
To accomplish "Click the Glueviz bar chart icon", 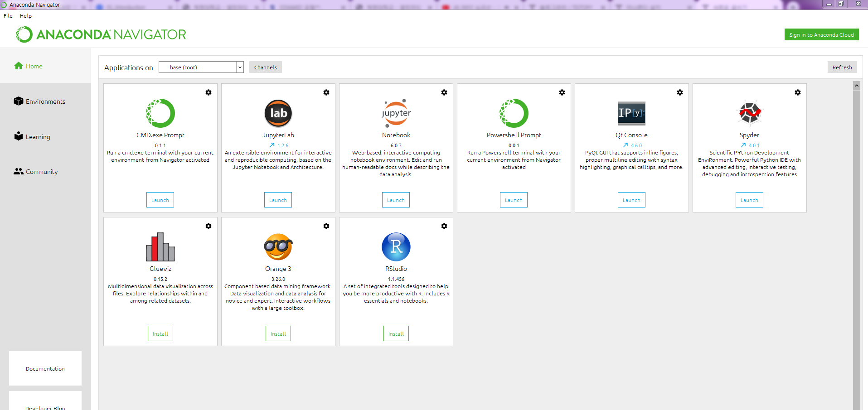I will [x=160, y=247].
